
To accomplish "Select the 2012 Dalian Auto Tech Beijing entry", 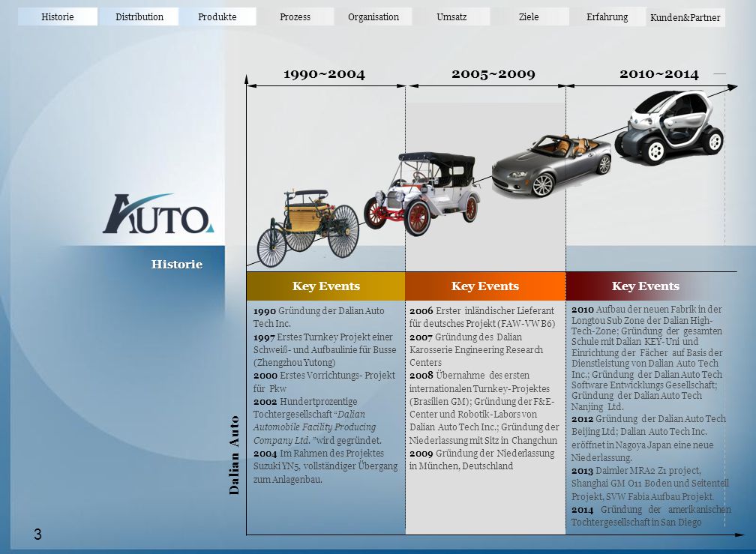I will (649, 438).
